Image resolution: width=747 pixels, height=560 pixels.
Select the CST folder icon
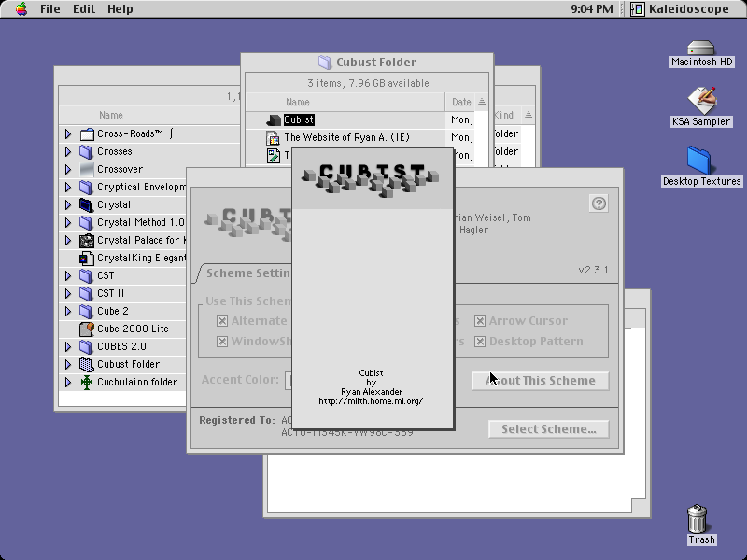(x=86, y=275)
